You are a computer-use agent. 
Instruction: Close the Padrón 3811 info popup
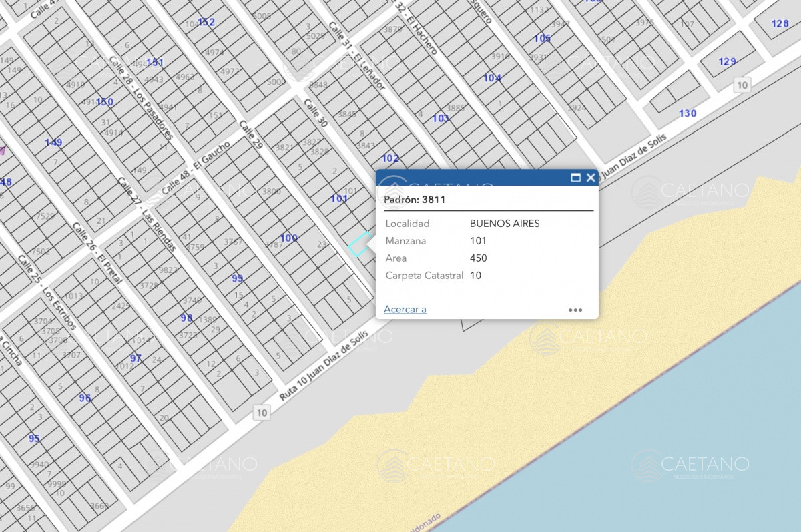click(590, 178)
